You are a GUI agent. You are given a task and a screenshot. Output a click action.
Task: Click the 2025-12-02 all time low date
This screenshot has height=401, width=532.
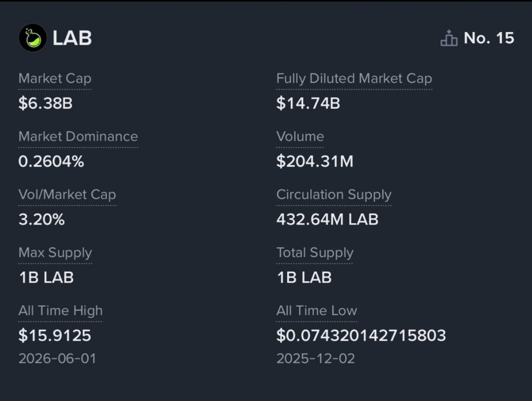(x=316, y=359)
